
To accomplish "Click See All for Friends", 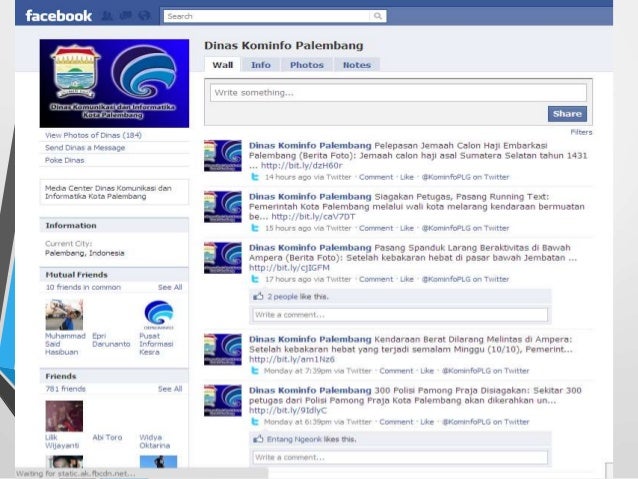I will point(170,389).
